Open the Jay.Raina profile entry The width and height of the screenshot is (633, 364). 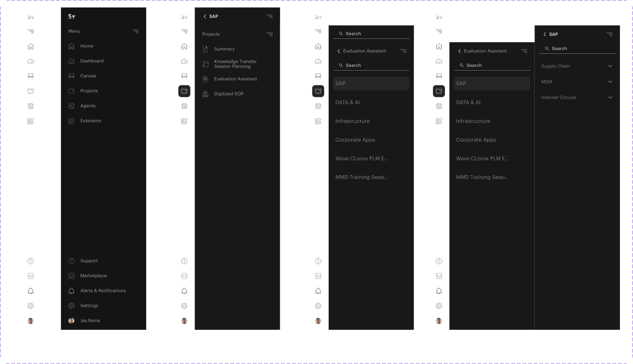coord(90,320)
